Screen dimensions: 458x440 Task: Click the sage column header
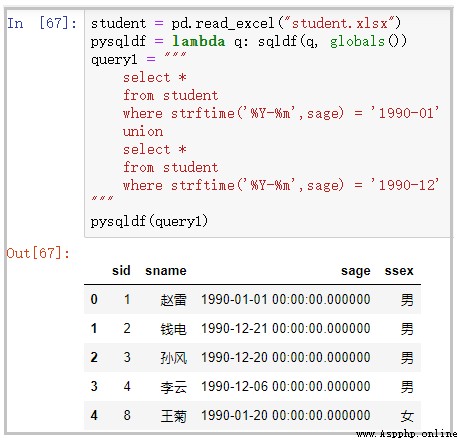(x=356, y=271)
